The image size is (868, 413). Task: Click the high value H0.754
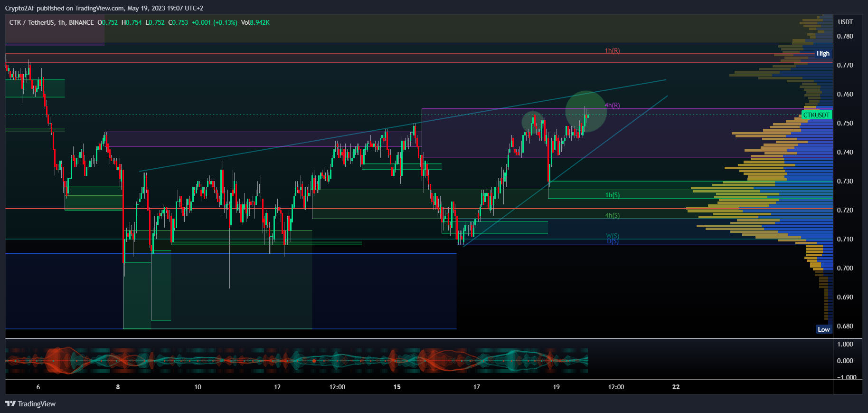(x=132, y=22)
